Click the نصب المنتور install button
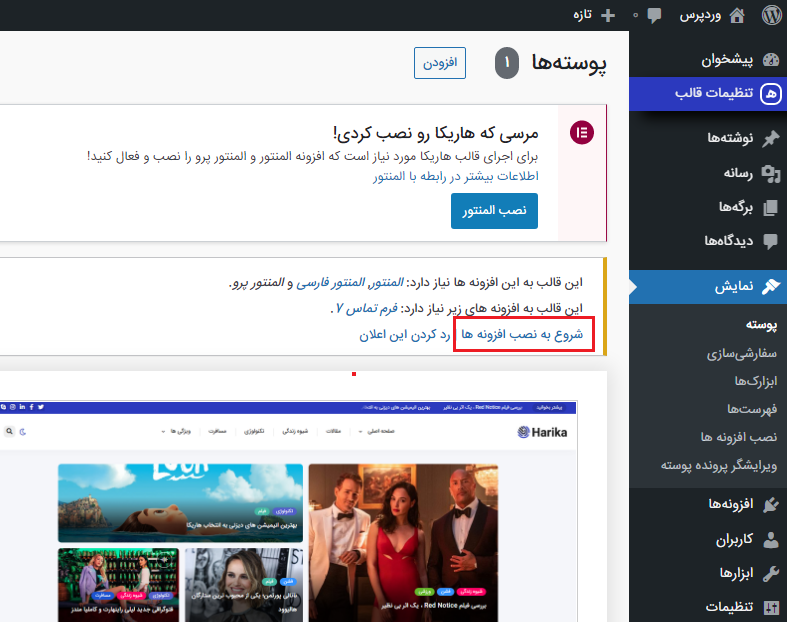The height and width of the screenshot is (622, 787). (494, 211)
